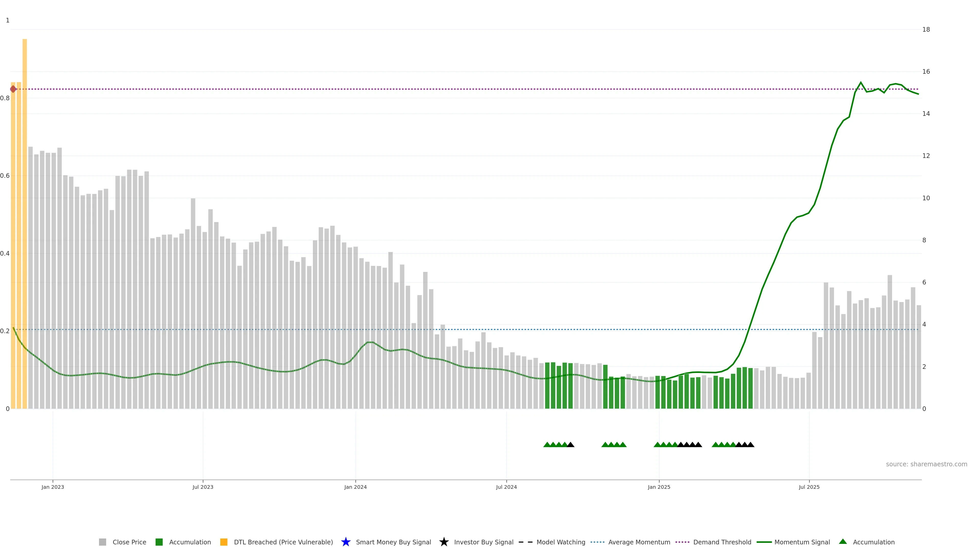Click the dashed Model Watching legend line
This screenshot has width=980, height=551.
(525, 542)
